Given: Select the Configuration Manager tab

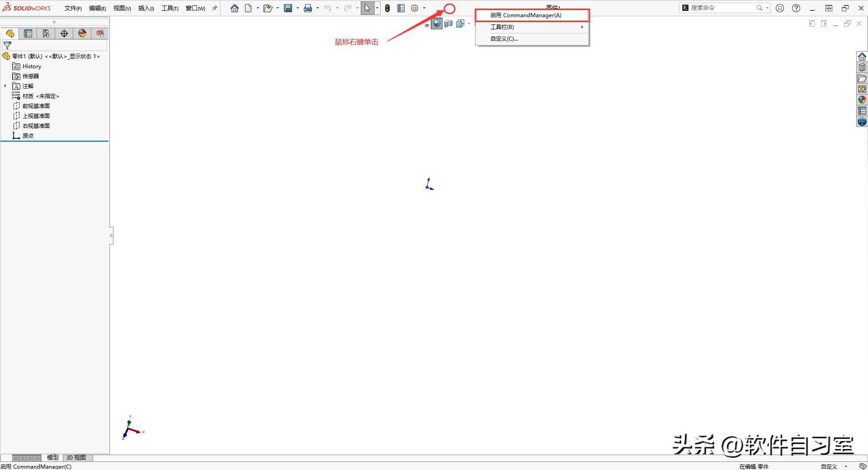Looking at the screenshot, I should tap(46, 33).
